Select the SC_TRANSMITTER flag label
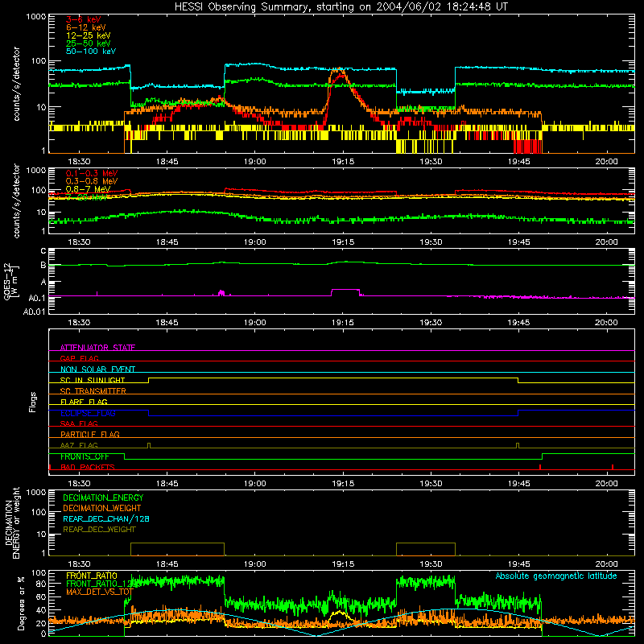Screen dimensions: 644x644 coord(93,391)
